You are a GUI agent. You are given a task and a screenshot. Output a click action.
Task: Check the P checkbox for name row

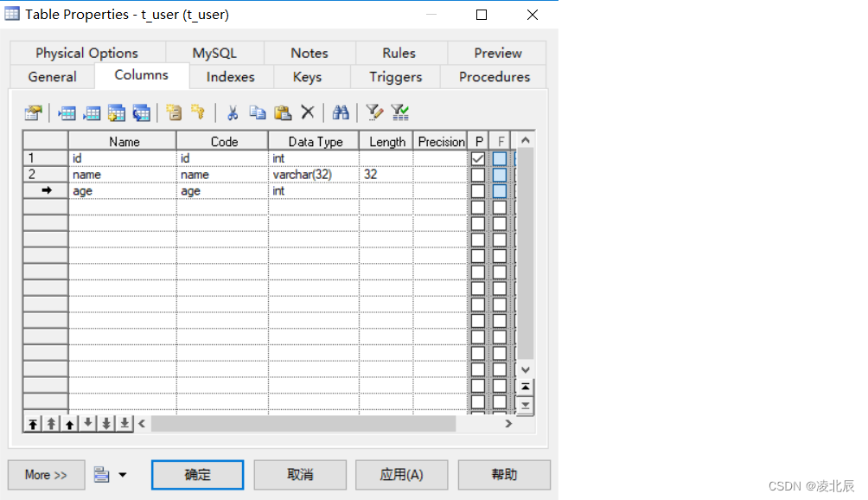478,175
